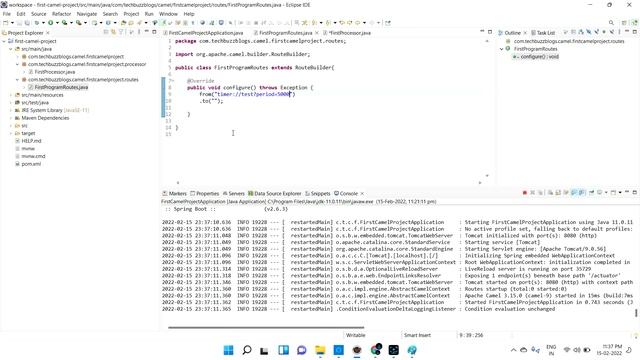This screenshot has height=360, width=640.
Task: Toggle Sort in the Outline toolbar
Action: (x=581, y=32)
